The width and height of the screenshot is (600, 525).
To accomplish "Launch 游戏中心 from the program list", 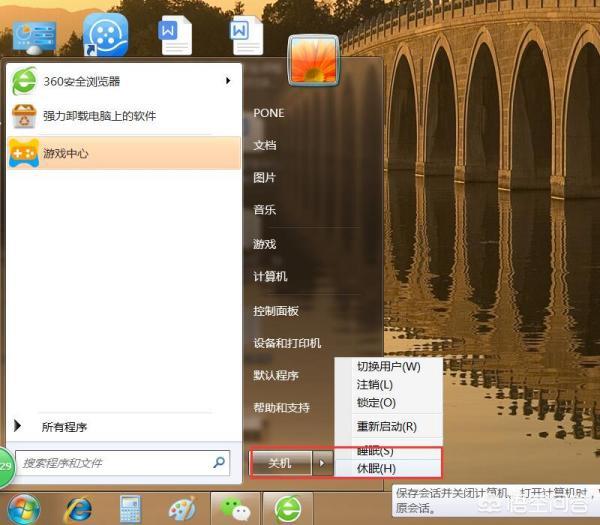I will tap(124, 153).
